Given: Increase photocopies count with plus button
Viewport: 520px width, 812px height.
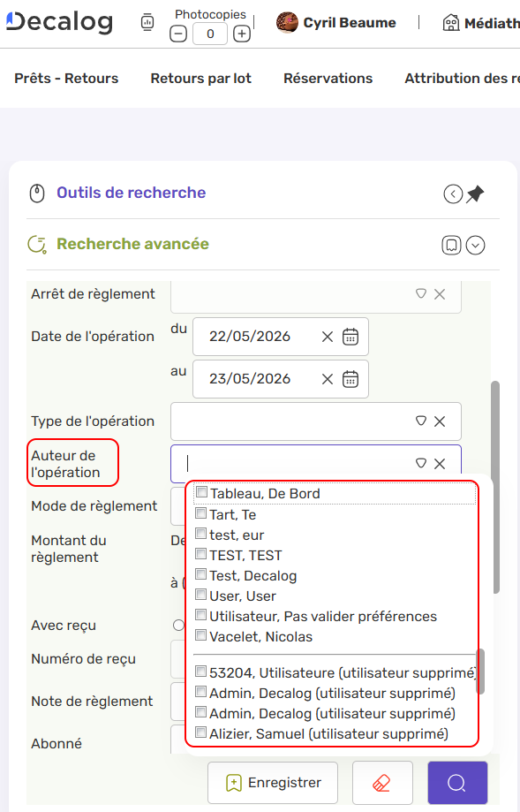Looking at the screenshot, I should point(242,34).
